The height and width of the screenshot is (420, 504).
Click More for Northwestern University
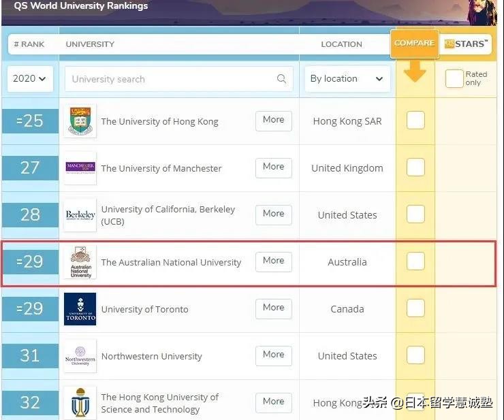tap(274, 355)
